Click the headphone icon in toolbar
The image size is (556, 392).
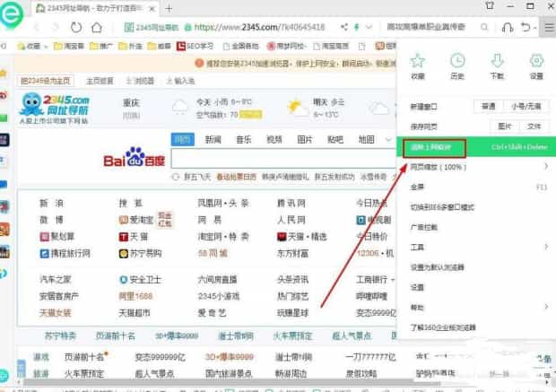click(508, 27)
